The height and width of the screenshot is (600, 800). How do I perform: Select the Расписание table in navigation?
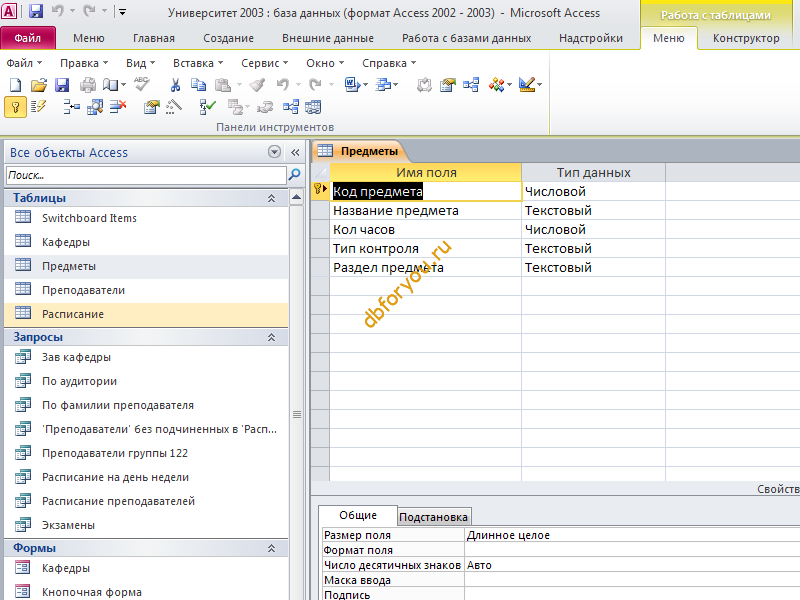point(146,314)
